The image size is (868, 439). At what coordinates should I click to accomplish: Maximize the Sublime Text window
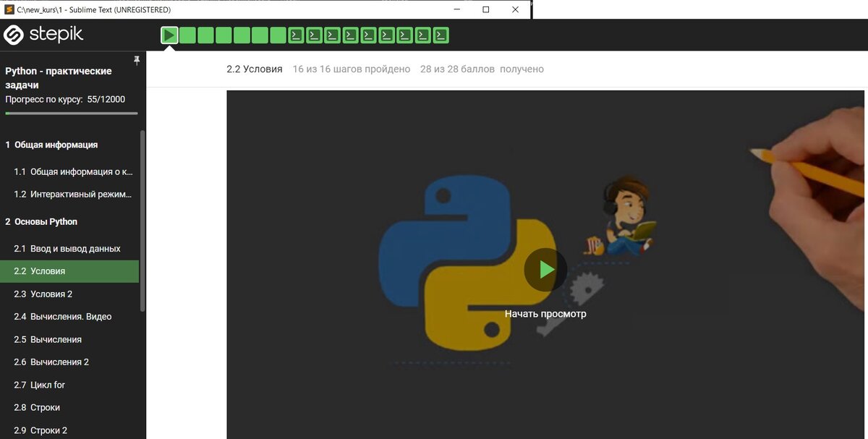[x=486, y=9]
